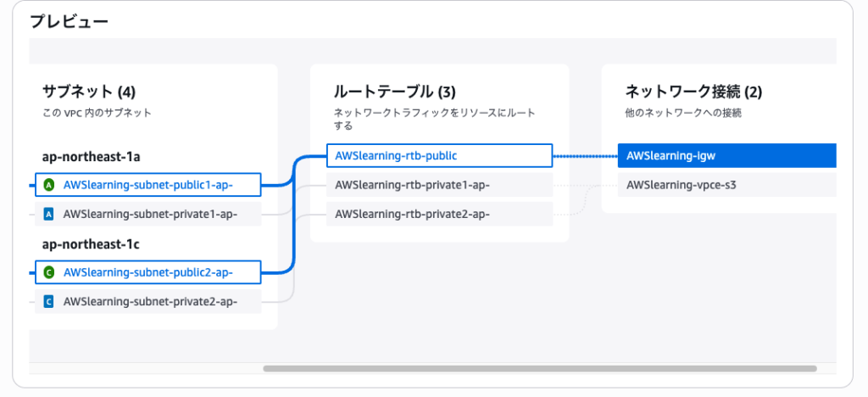Click green C icon of public2 subnet

click(x=49, y=272)
